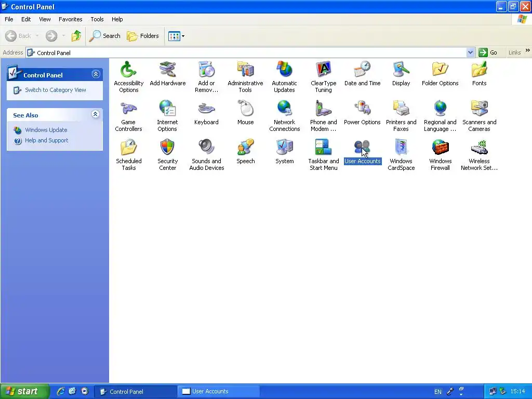Select Windows CardSpace icon
Image resolution: width=532 pixels, height=399 pixels.
tap(401, 155)
